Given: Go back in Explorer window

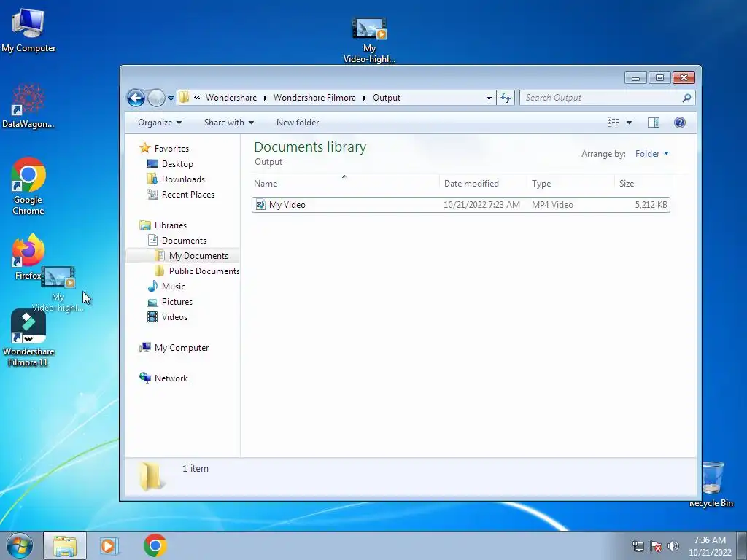Looking at the screenshot, I should (x=136, y=98).
